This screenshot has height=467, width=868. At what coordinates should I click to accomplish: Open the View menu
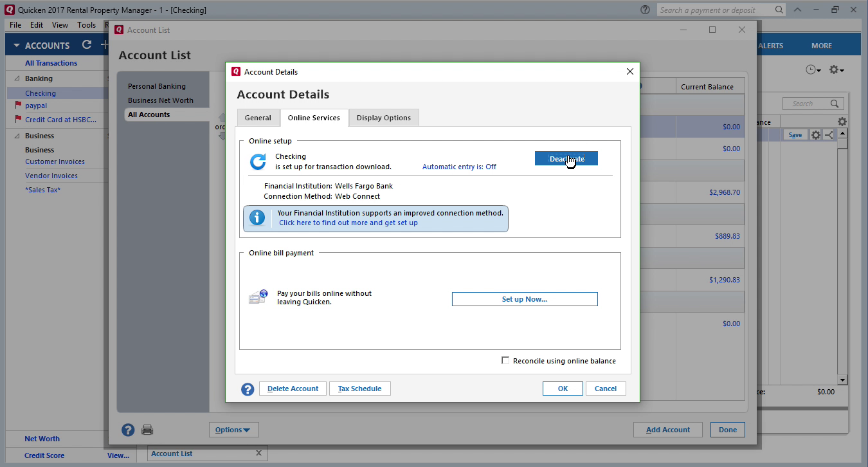(x=60, y=25)
